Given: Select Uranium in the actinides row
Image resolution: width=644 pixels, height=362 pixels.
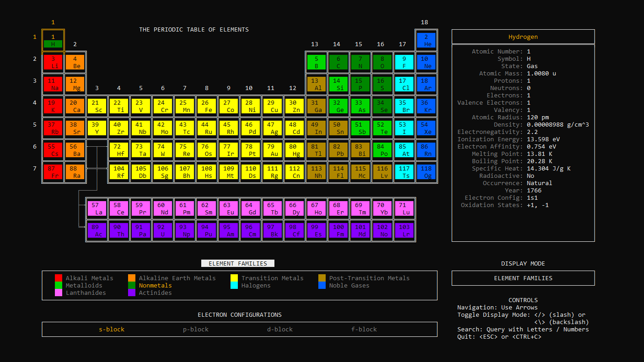Looking at the screenshot, I should pos(163,230).
